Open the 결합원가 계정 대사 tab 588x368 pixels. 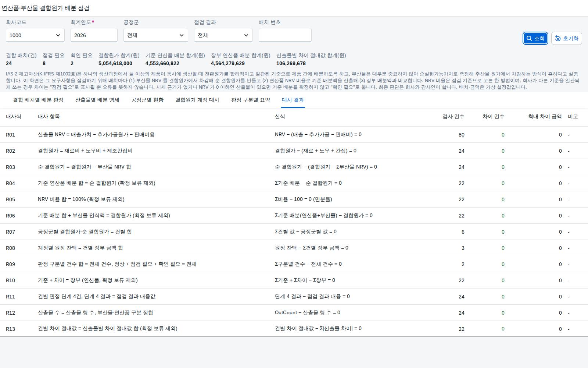(197, 100)
